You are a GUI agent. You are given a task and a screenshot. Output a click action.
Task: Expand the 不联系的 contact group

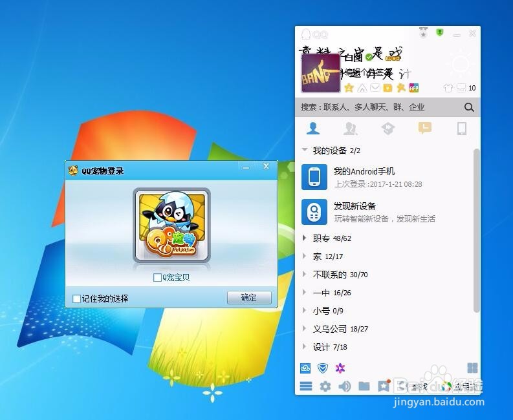[x=305, y=274]
